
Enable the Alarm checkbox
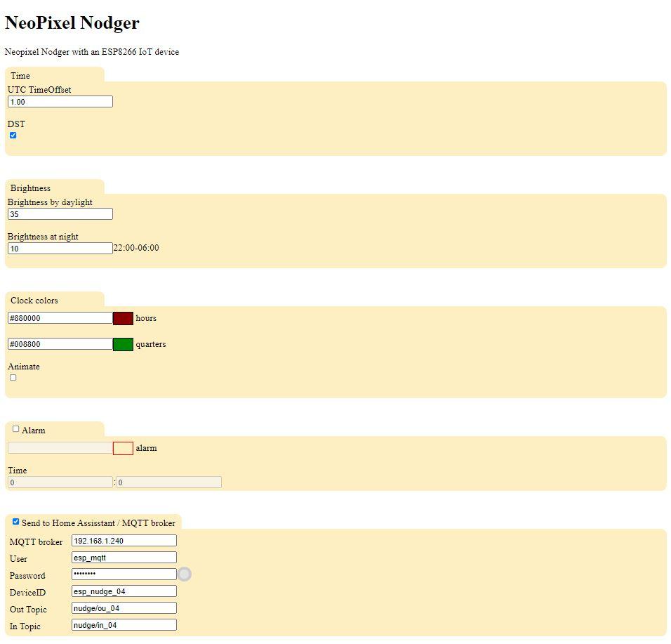click(15, 428)
